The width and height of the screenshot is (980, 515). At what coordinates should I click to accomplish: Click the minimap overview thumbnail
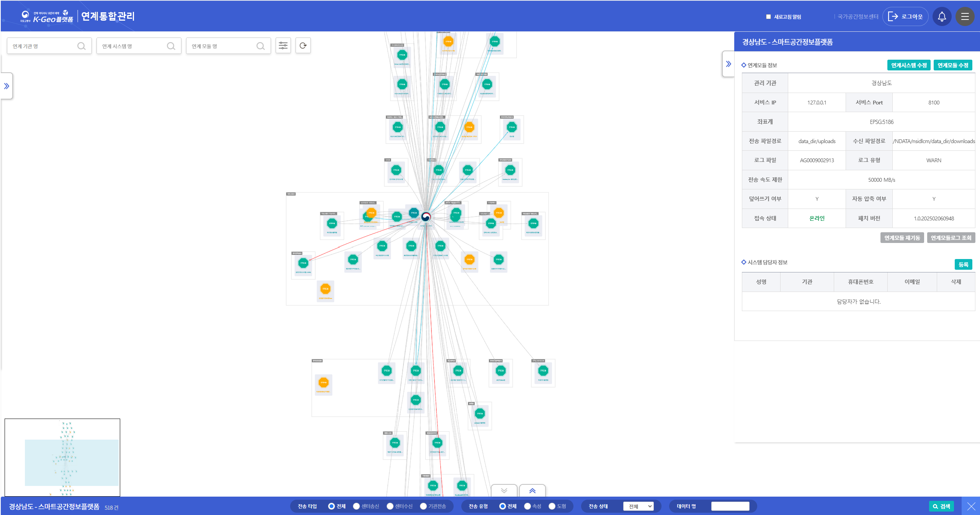point(62,457)
